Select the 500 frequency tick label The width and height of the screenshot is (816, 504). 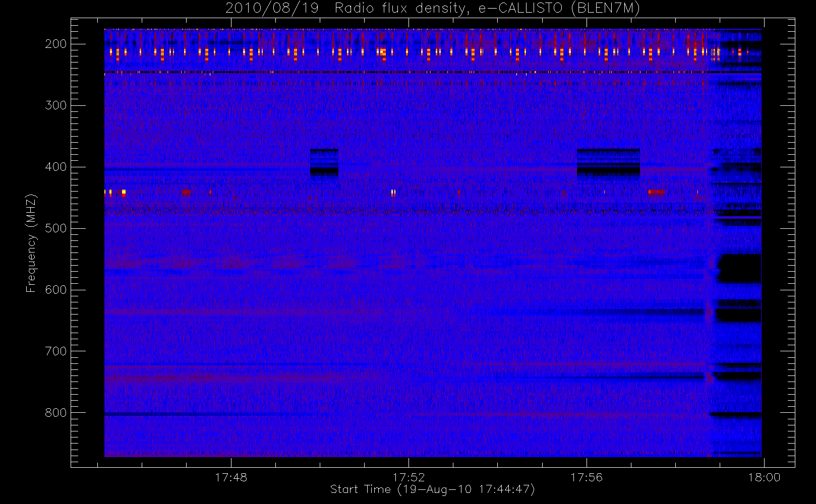click(55, 228)
